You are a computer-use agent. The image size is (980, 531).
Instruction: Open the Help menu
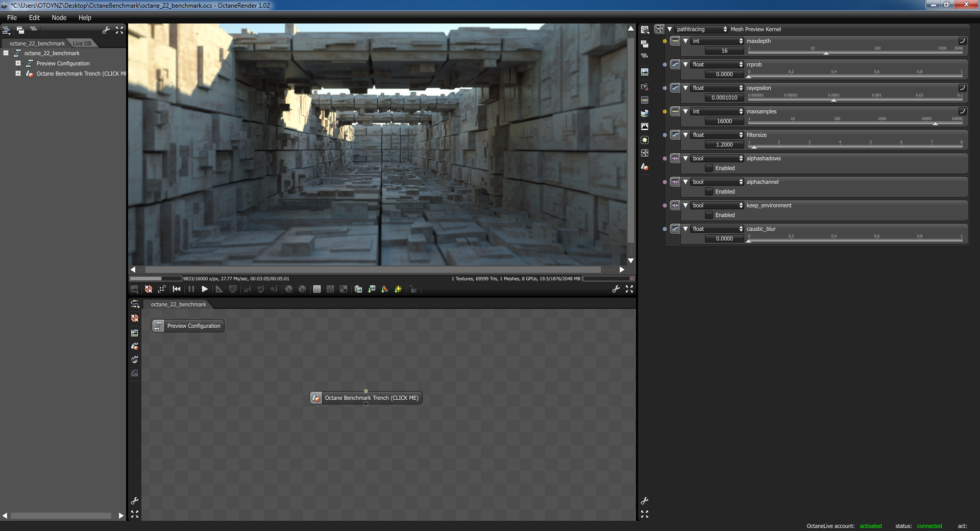click(85, 17)
